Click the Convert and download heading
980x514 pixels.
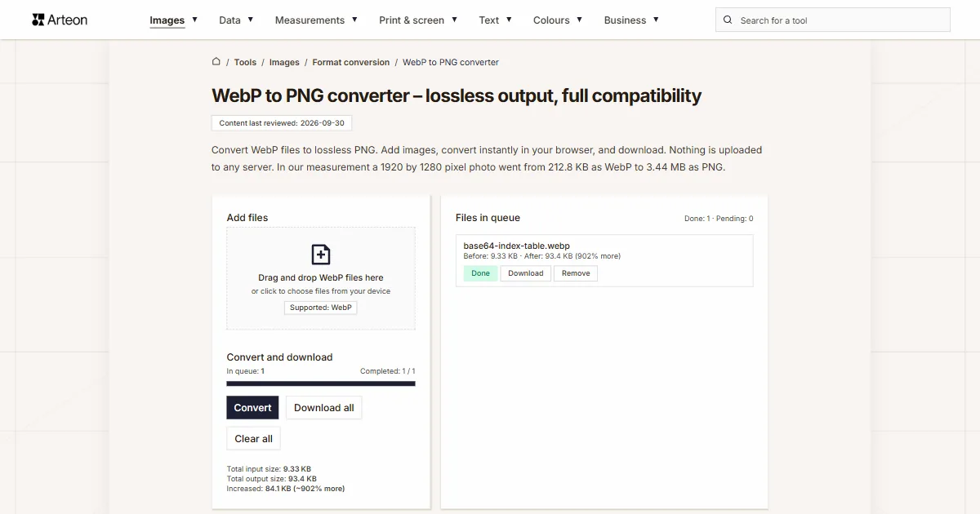click(279, 357)
